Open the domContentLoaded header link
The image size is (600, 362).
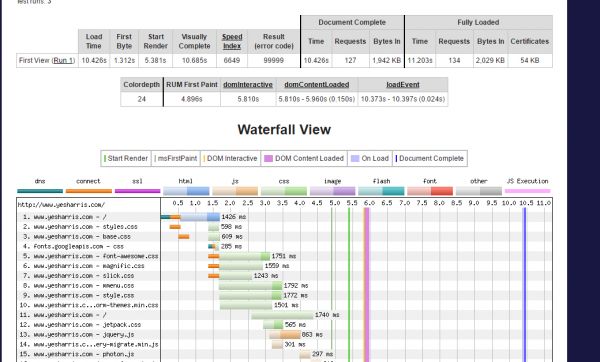[x=316, y=85]
